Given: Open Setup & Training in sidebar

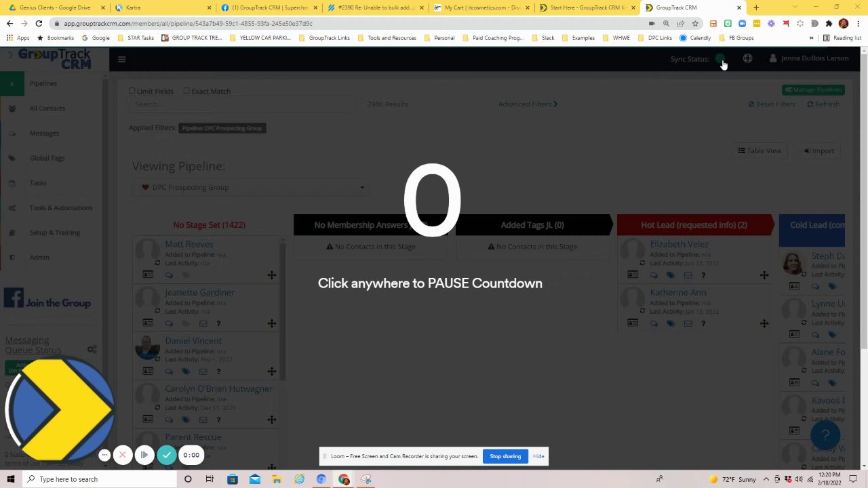Looking at the screenshot, I should 55,232.
